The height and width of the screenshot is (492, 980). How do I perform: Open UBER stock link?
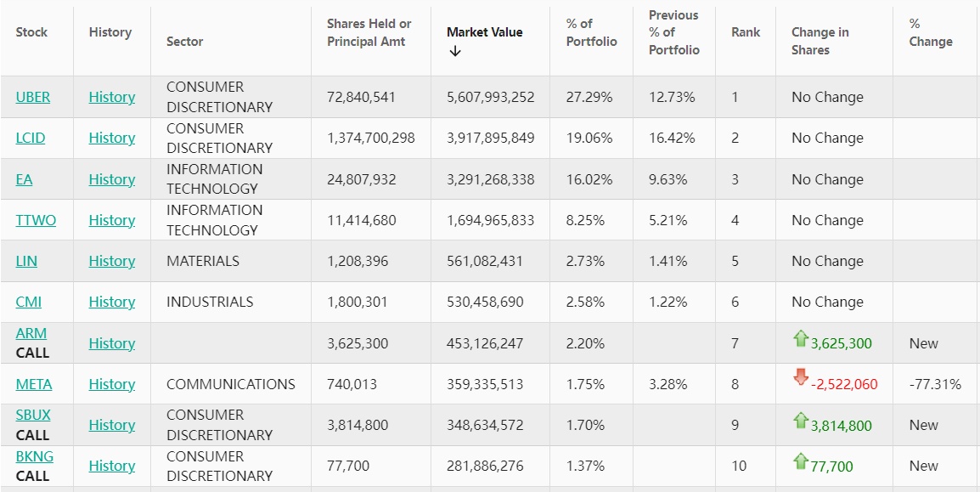[33, 97]
